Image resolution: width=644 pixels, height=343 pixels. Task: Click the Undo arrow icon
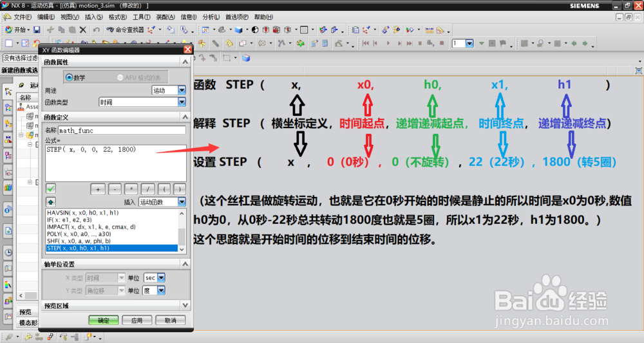point(96,30)
